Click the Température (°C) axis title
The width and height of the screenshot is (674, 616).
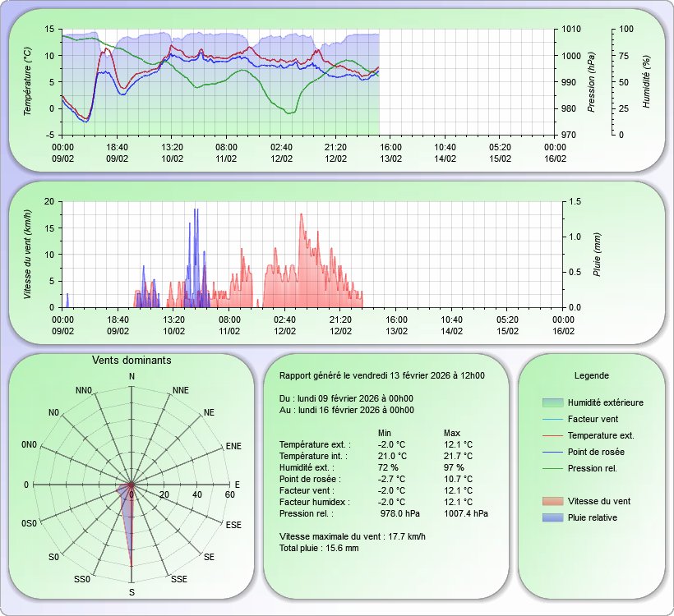[28, 80]
